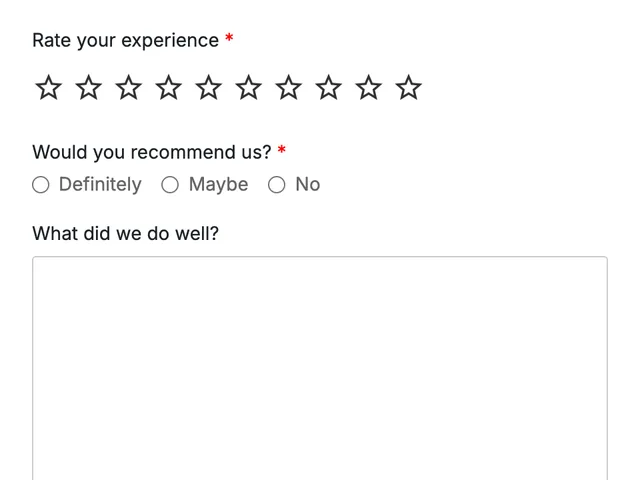The width and height of the screenshot is (640, 480).
Task: Choose the seventh star rating
Action: (x=289, y=87)
